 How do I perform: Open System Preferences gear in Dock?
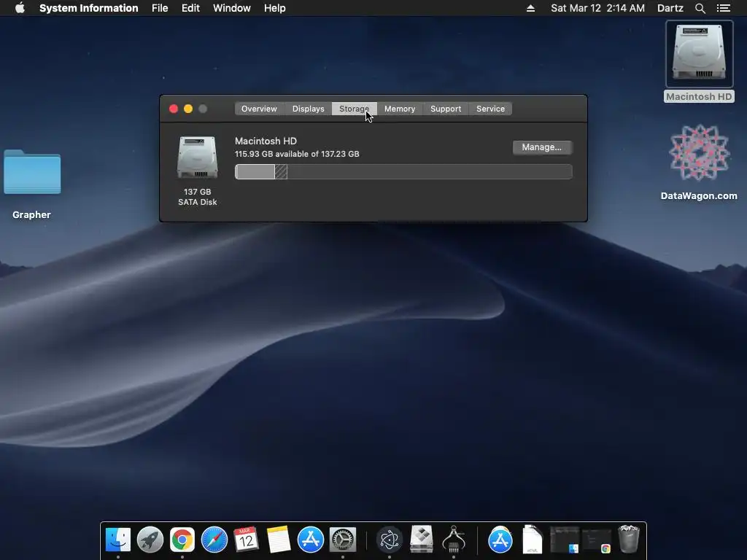(x=343, y=540)
